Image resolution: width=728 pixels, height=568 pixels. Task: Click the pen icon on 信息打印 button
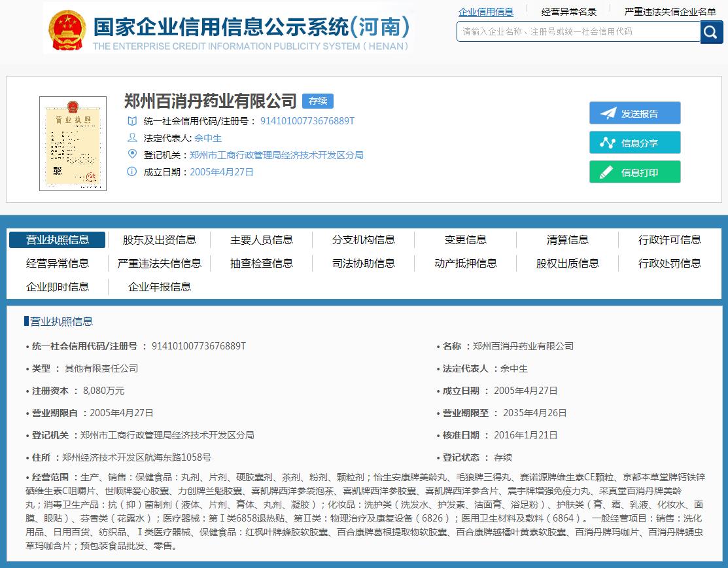click(607, 172)
